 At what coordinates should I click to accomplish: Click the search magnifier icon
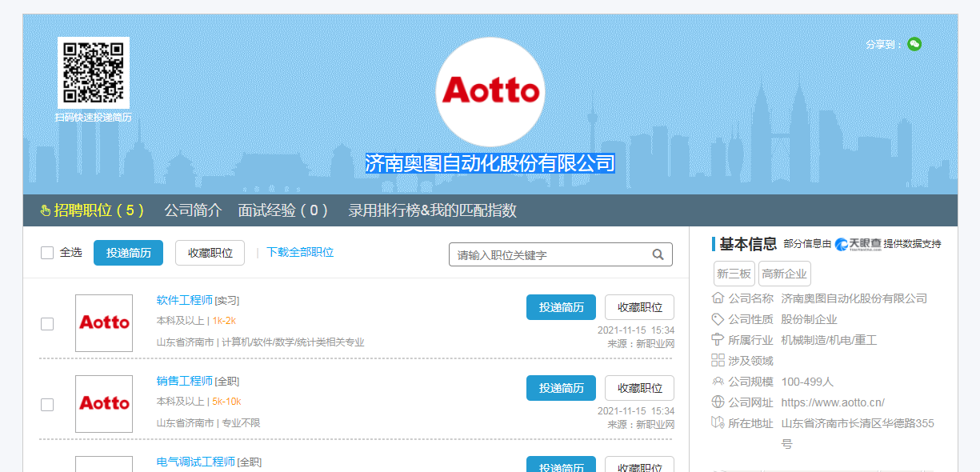tap(658, 255)
